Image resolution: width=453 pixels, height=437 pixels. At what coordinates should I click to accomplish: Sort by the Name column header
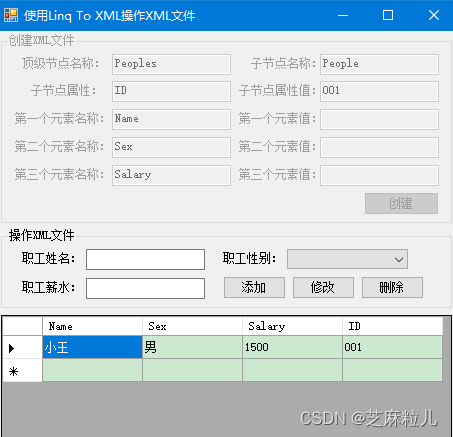tap(92, 326)
